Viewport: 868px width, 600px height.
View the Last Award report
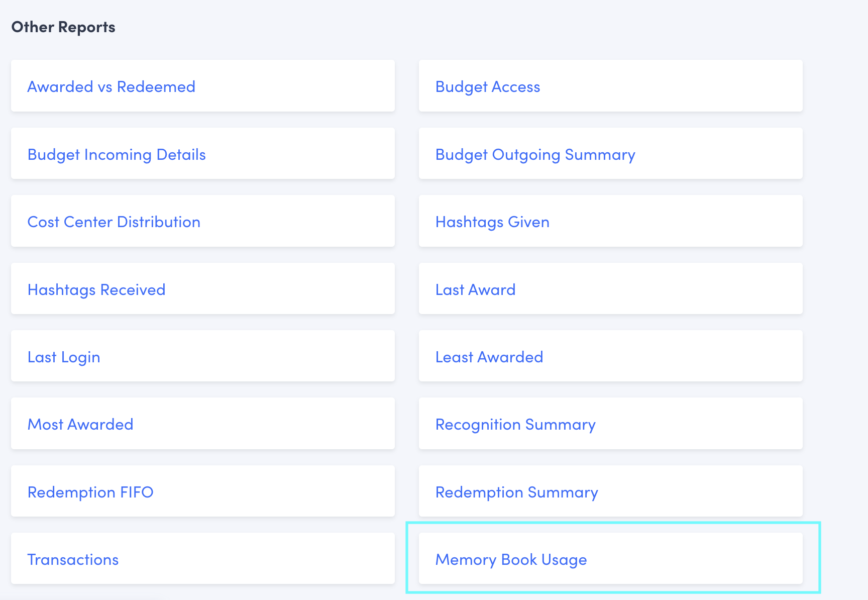click(475, 290)
